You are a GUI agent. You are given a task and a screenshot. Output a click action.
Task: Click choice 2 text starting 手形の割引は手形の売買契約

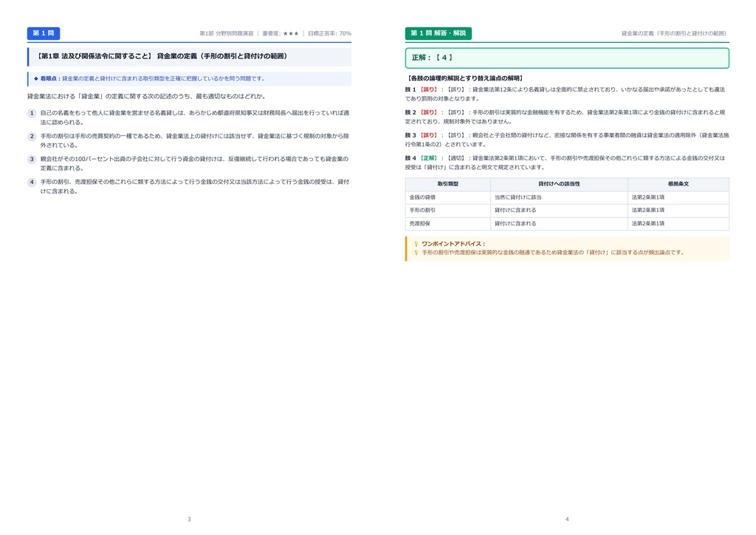coord(195,140)
